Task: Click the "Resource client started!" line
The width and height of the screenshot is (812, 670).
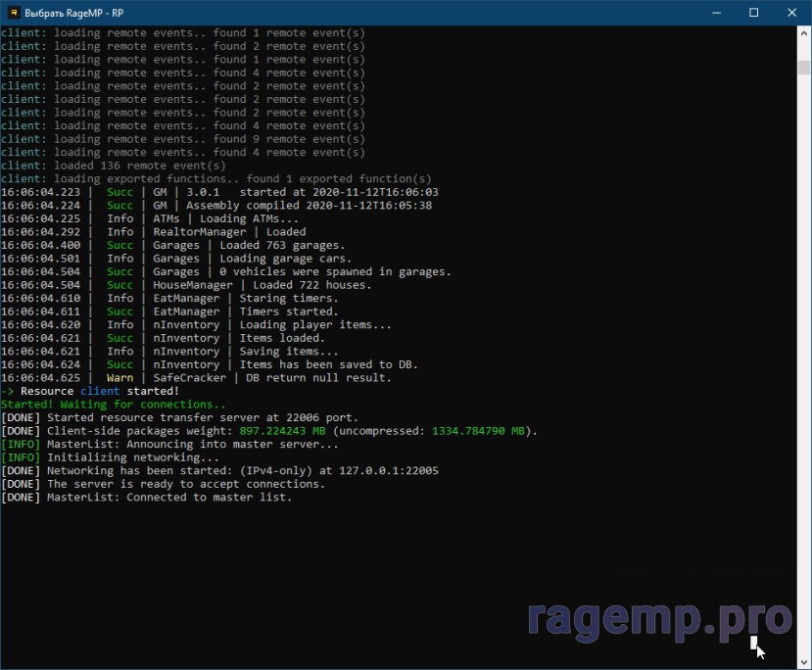Action: (x=98, y=391)
